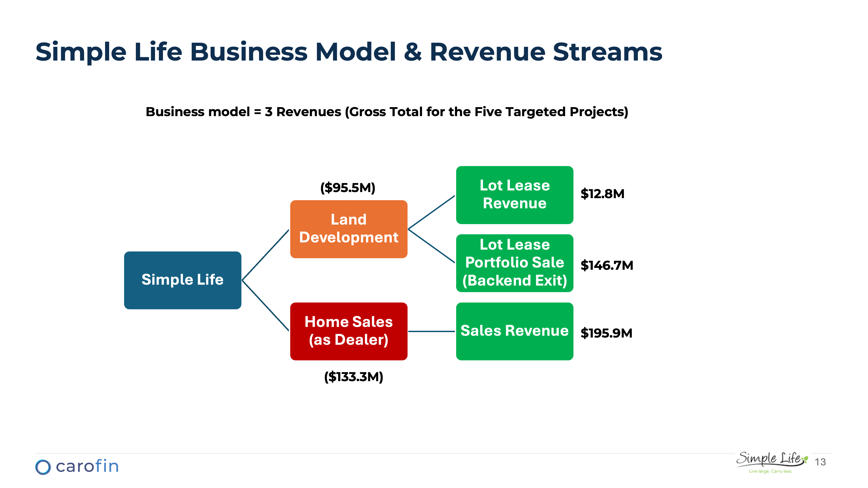
Task: Select the green Sales Revenue box
Action: [514, 331]
